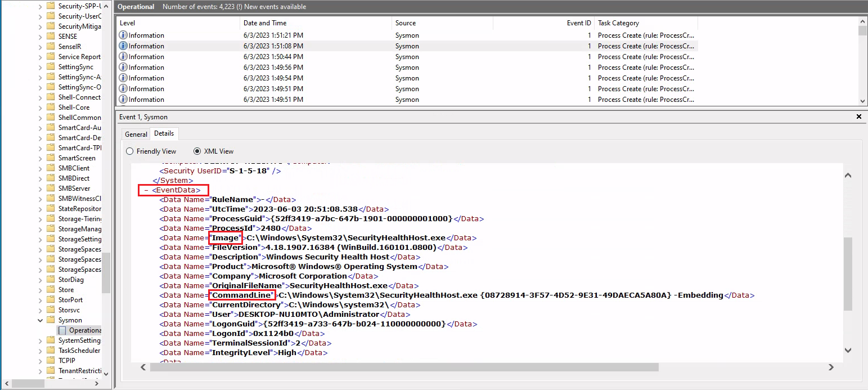Select the Friendly View radio button
Image resolution: width=868 pixels, height=390 pixels.
point(129,151)
